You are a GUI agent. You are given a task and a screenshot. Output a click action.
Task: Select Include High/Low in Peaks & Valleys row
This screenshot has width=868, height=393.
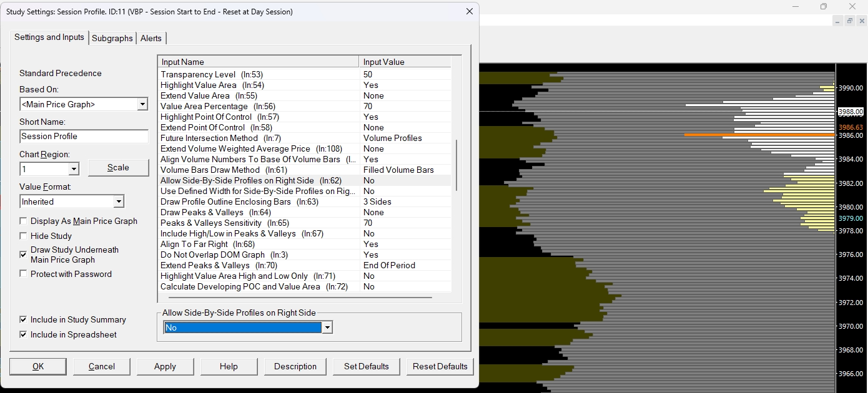point(305,233)
